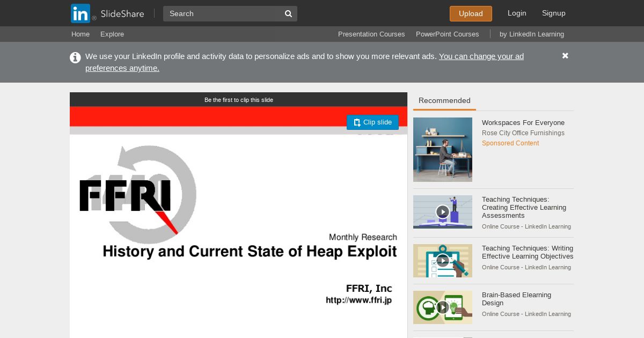Click the Clip slide button
This screenshot has width=644, height=338.
coord(372,122)
